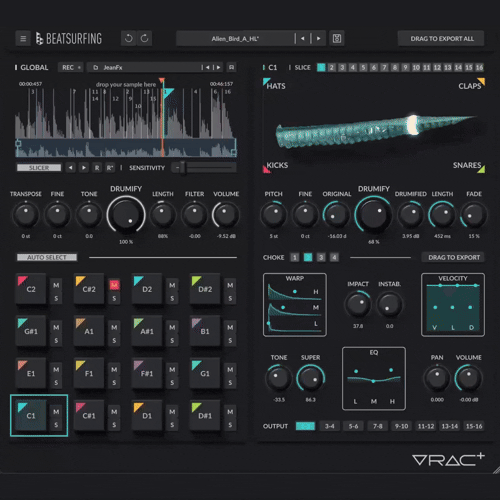Click the global DRUMIFY knob at 100%
The height and width of the screenshot is (500, 500).
point(126,215)
